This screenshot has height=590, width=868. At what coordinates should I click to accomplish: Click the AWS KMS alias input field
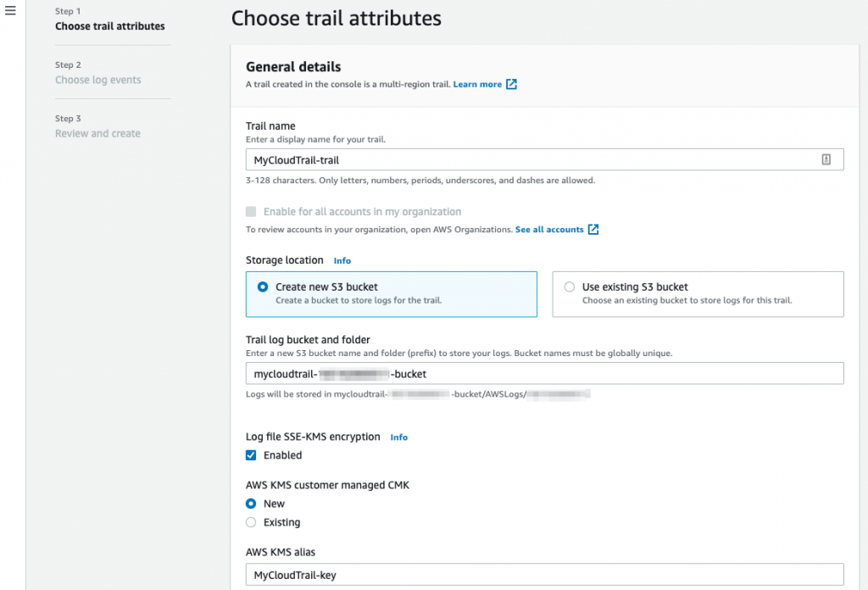coord(545,575)
